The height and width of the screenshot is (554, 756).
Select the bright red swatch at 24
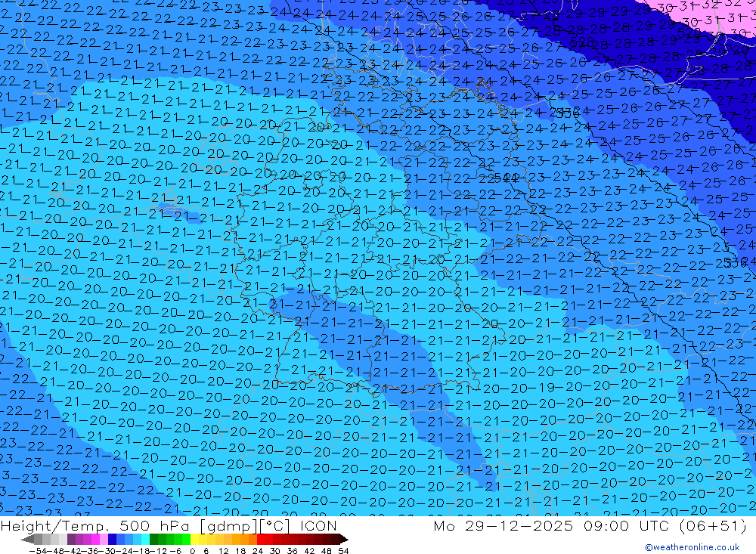pyautogui.click(x=261, y=539)
